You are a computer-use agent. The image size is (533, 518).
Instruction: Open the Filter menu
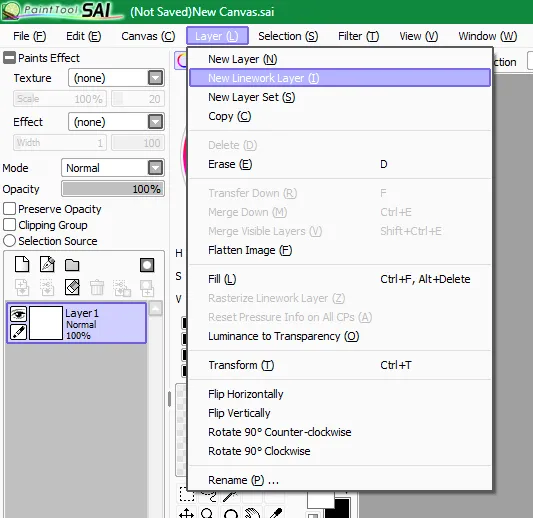pos(358,36)
